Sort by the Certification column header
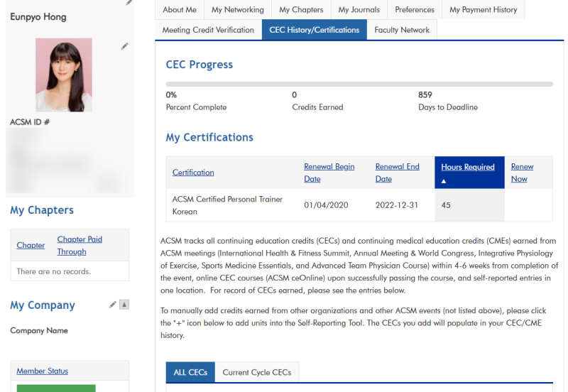The height and width of the screenshot is (392, 568). click(x=193, y=173)
